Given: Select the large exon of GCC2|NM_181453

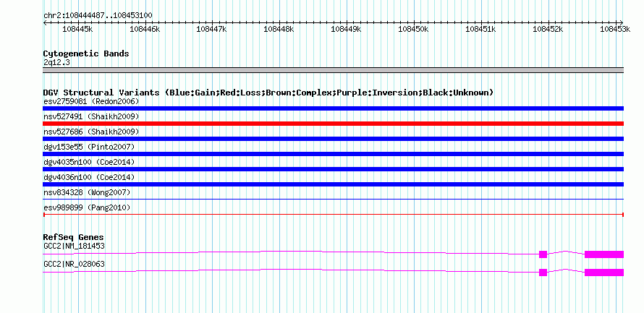Looking at the screenshot, I should (604, 254).
